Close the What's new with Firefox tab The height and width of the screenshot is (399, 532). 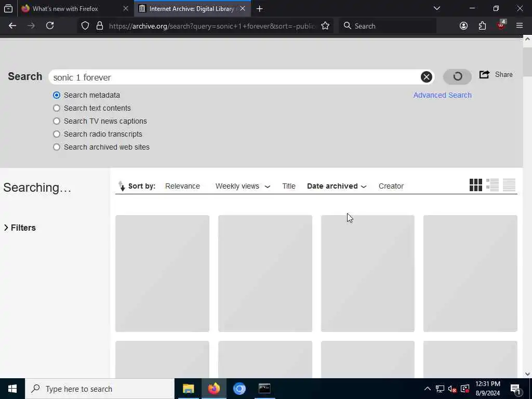126,8
